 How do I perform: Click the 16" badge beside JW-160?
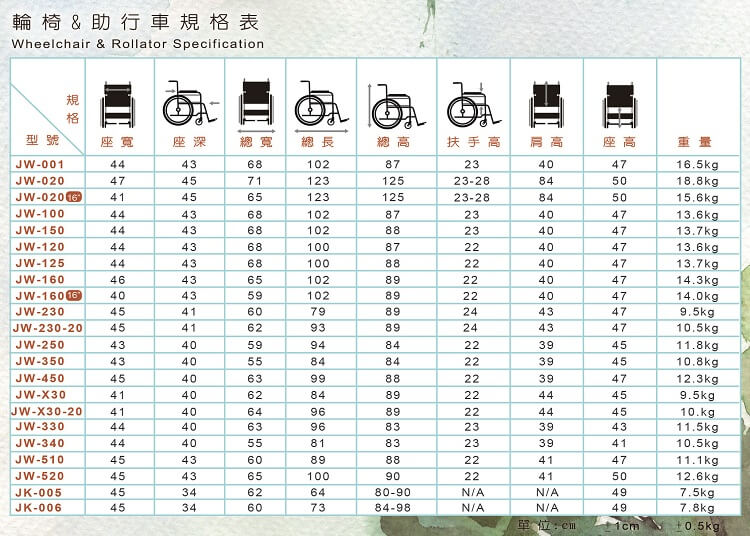[x=74, y=295]
